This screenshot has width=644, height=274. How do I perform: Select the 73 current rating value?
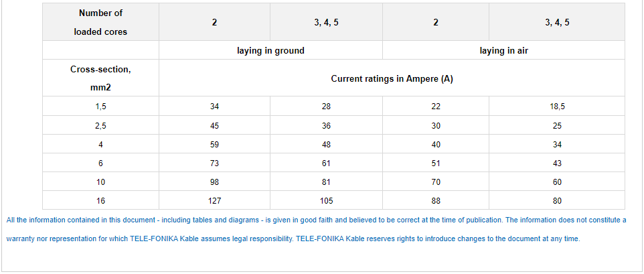click(214, 163)
